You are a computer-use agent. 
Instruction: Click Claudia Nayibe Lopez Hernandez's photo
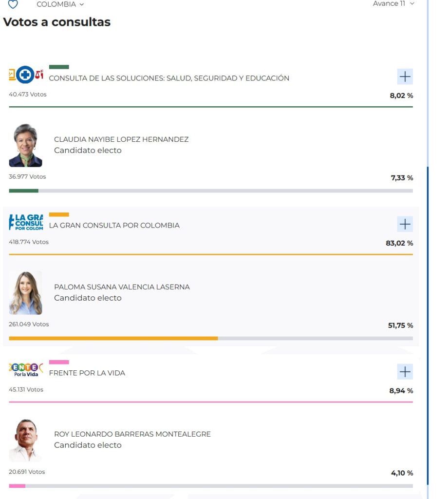click(x=25, y=145)
